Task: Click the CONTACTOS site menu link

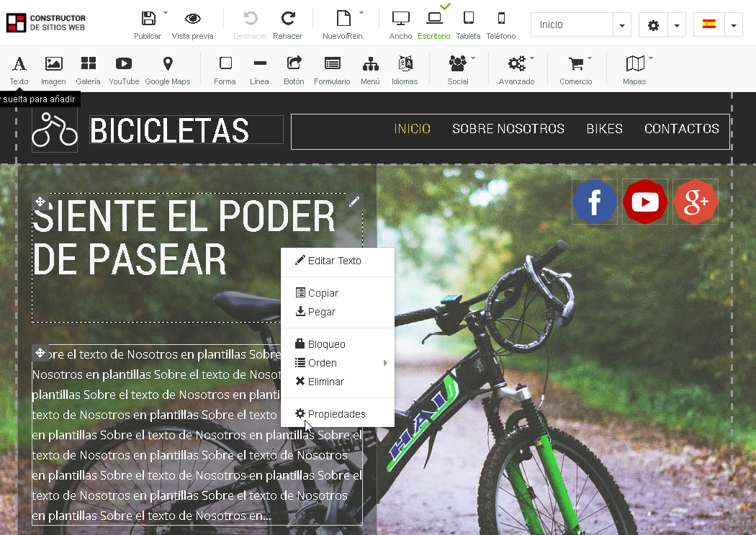Action: pos(682,129)
